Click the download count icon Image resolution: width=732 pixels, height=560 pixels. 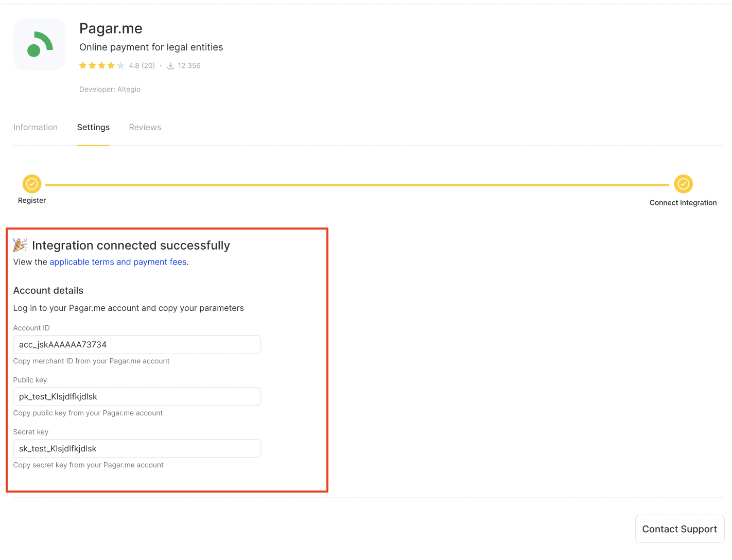point(171,66)
